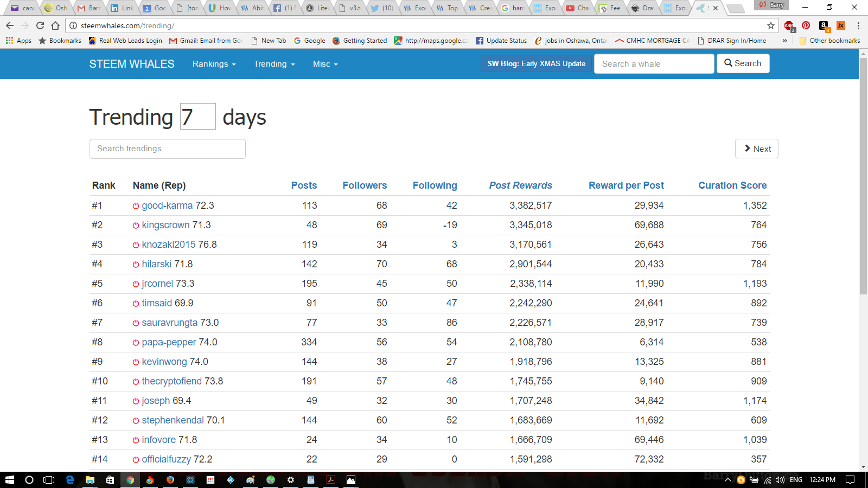Show hidden system tray icons

coord(728,480)
